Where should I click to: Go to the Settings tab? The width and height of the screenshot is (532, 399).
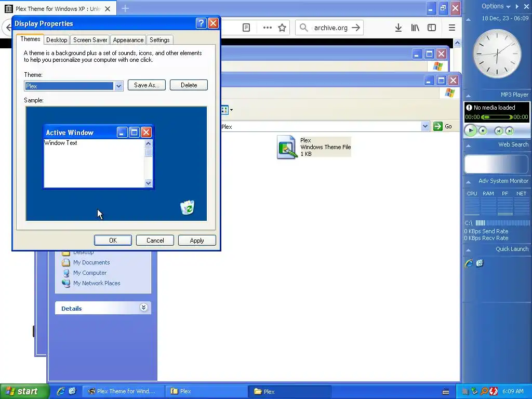[x=159, y=39]
